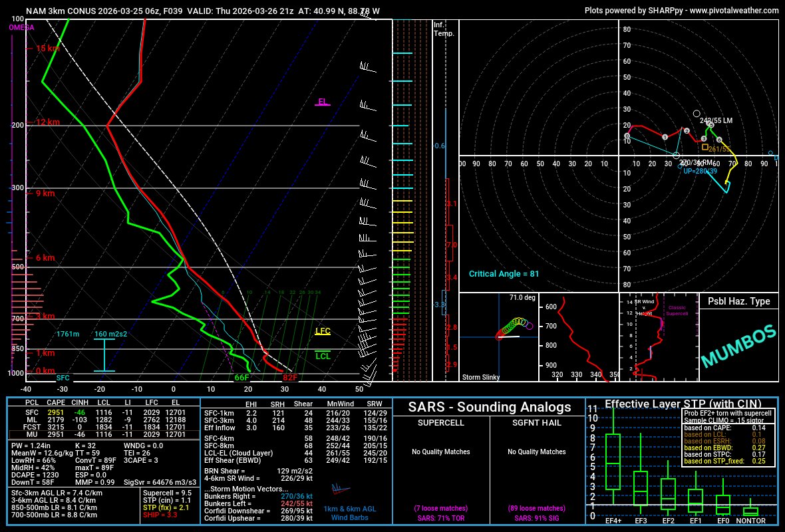The image size is (785, 532).
Task: Click the CINH column header
Action: pos(80,402)
